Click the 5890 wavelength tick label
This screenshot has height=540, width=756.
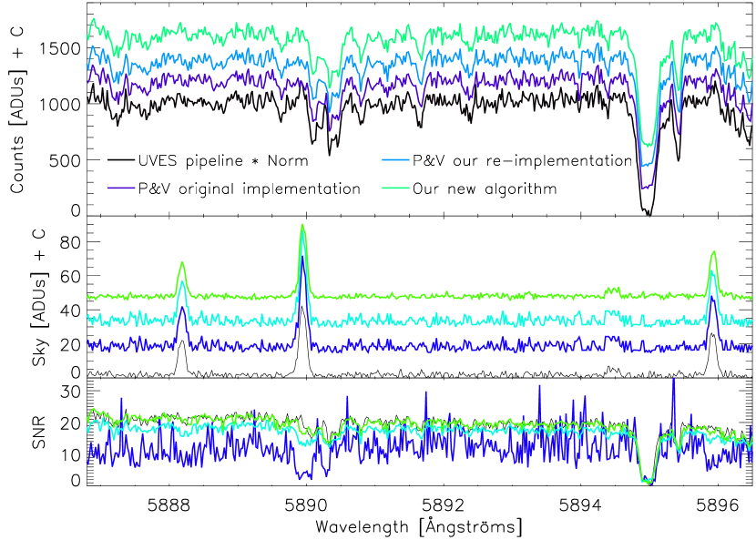click(x=306, y=504)
